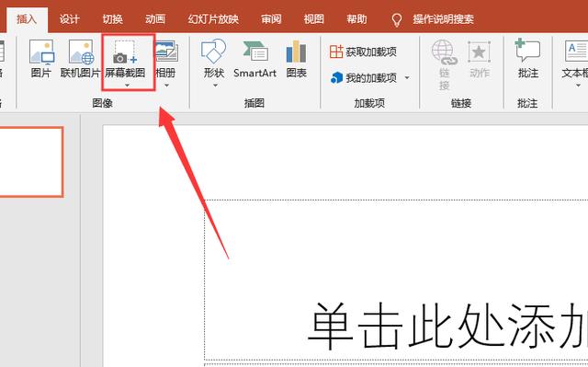Click the Get Add-ins (获取加载项) button
Viewport: 588px width, 367px height.
click(363, 52)
